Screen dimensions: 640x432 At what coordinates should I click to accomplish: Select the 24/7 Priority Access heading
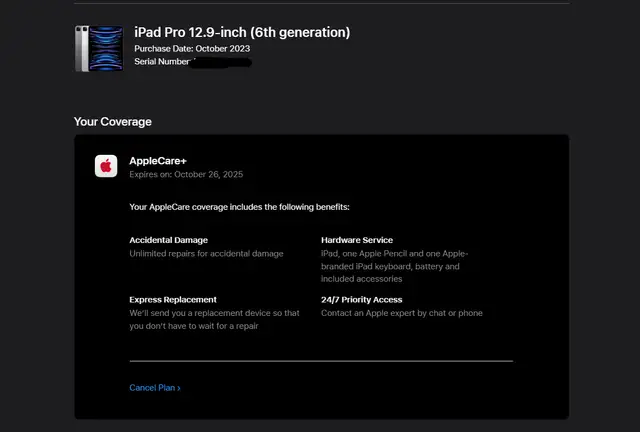362,300
